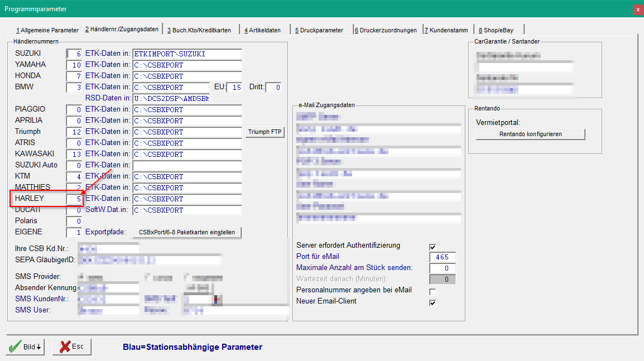Open the Druckerzuordnungen tab
Screen dimensions: 644x361
[386, 30]
